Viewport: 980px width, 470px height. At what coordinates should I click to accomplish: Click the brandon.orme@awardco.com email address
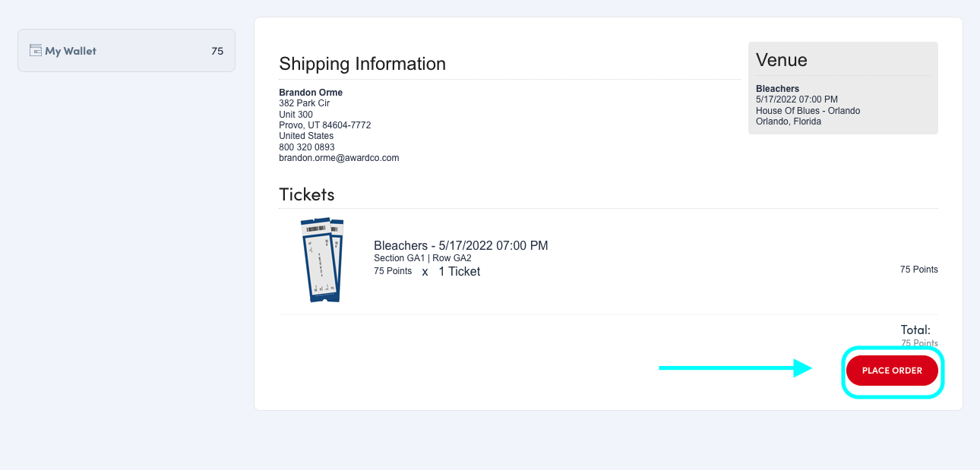pos(339,158)
